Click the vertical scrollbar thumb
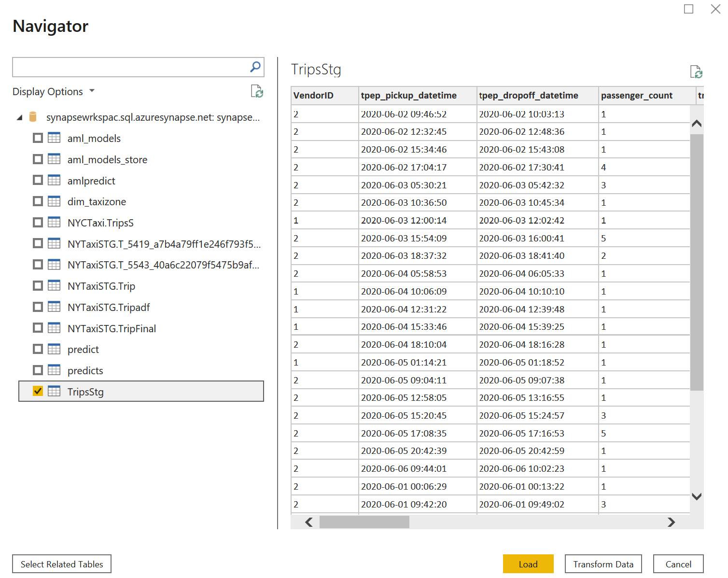Image resolution: width=728 pixels, height=578 pixels. pos(697,262)
